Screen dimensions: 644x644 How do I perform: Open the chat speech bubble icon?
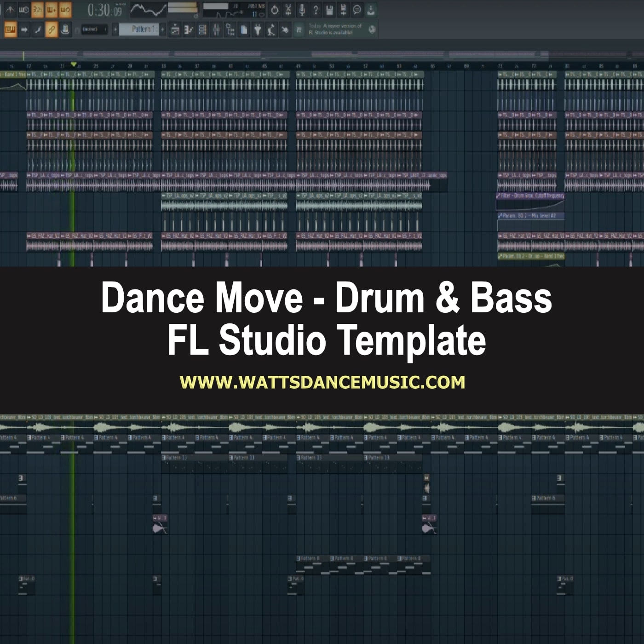[357, 9]
